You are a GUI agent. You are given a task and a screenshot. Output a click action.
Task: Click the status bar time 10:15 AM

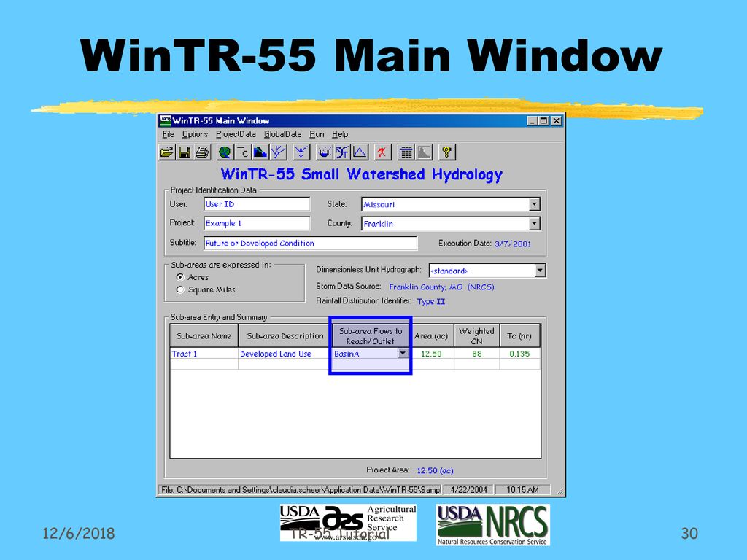(x=522, y=489)
